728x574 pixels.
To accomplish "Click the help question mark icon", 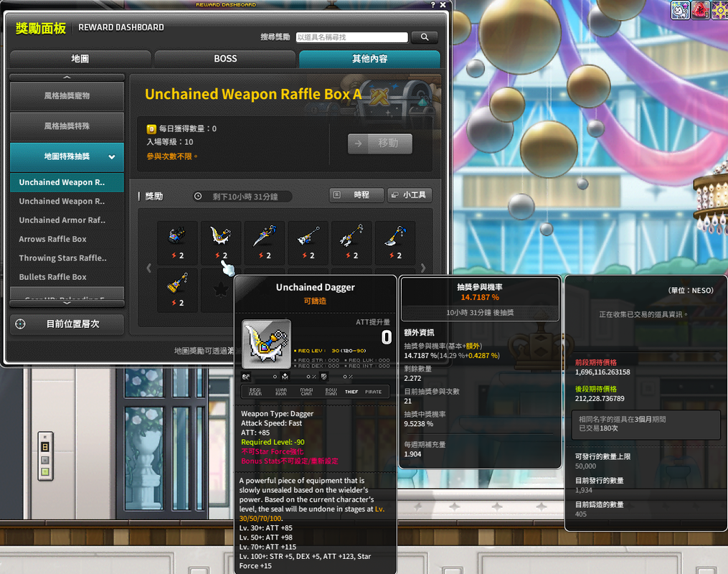I will pyautogui.click(x=432, y=4).
